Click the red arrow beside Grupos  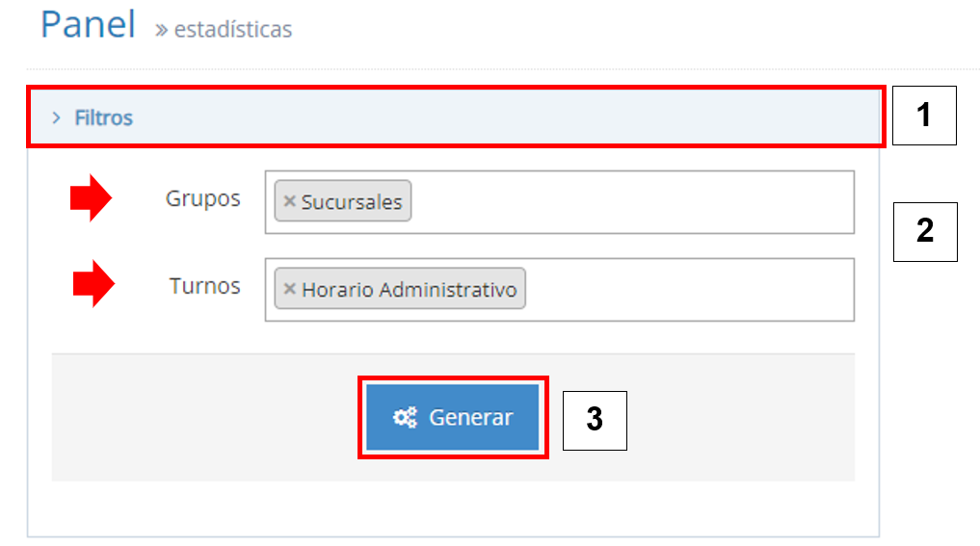click(92, 199)
